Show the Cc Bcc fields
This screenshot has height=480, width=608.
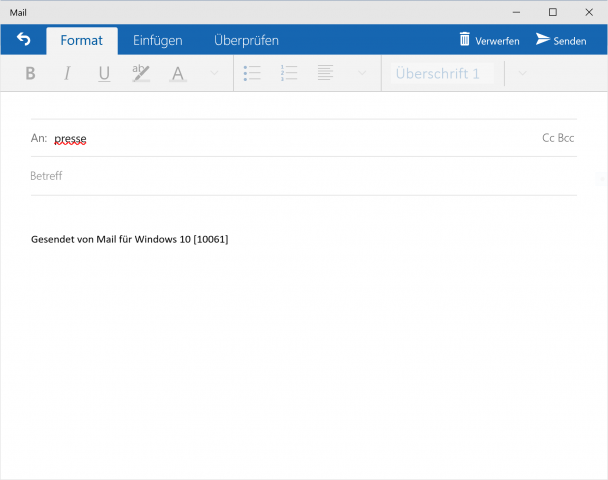pyautogui.click(x=558, y=138)
